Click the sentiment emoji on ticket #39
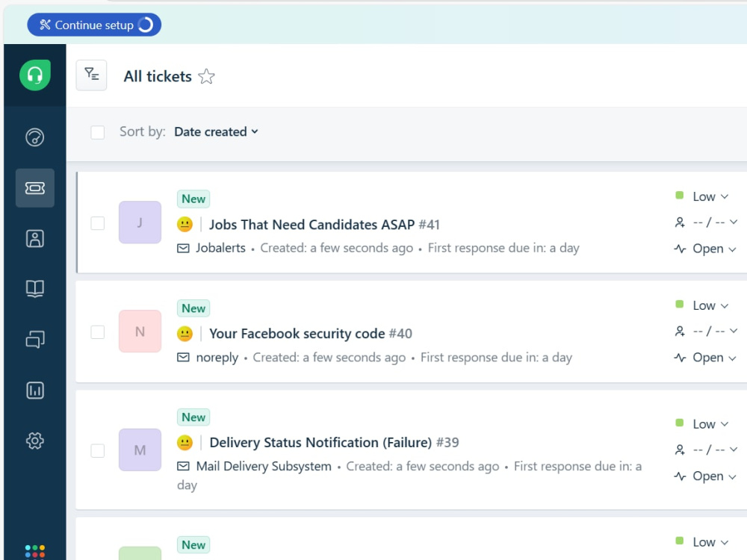 185,442
